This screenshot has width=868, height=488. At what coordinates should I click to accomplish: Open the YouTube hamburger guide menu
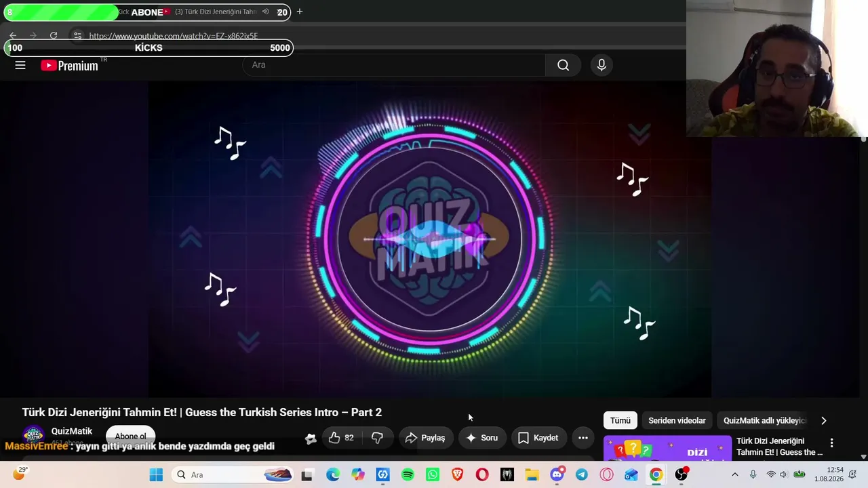pyautogui.click(x=20, y=65)
